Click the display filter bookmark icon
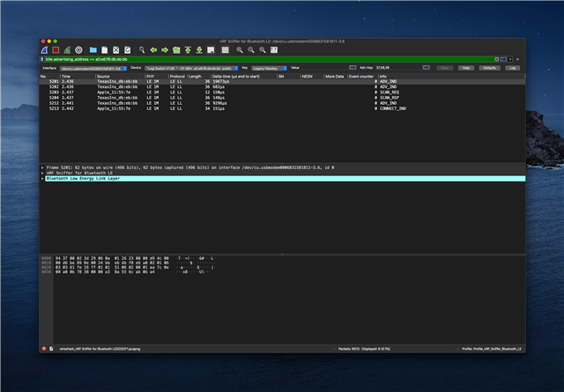 click(42, 59)
